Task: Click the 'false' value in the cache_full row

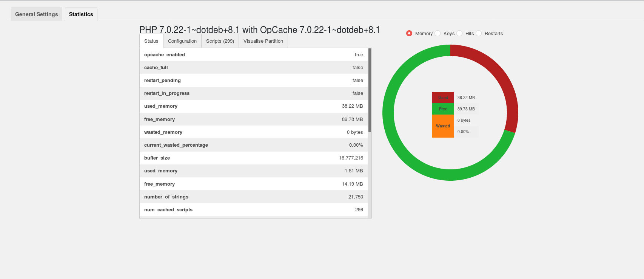Action: pos(358,68)
